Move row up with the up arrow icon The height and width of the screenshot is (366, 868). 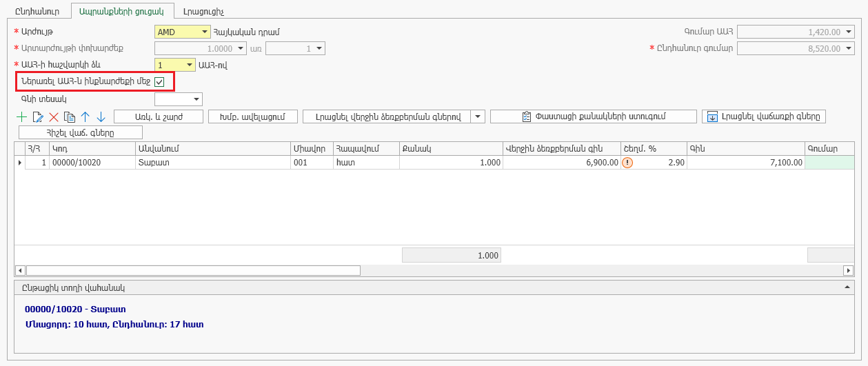point(85,117)
